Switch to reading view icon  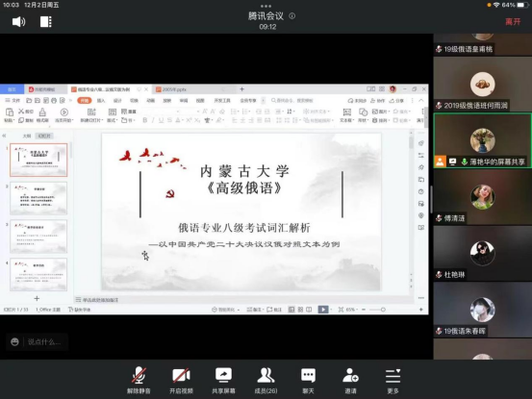pyautogui.click(x=309, y=310)
